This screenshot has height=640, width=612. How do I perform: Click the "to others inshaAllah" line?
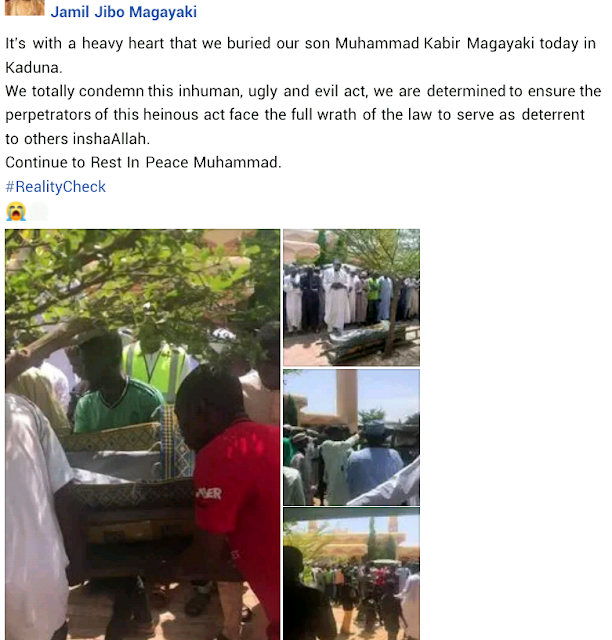[x=78, y=139]
